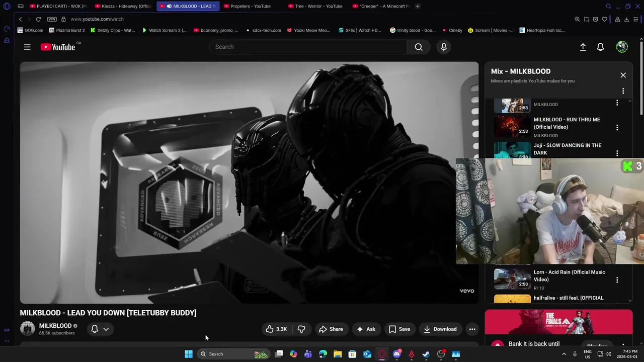644x362 pixels.
Task: Play Joji - SLOW DANCING IN THE DARK
Action: point(567,149)
